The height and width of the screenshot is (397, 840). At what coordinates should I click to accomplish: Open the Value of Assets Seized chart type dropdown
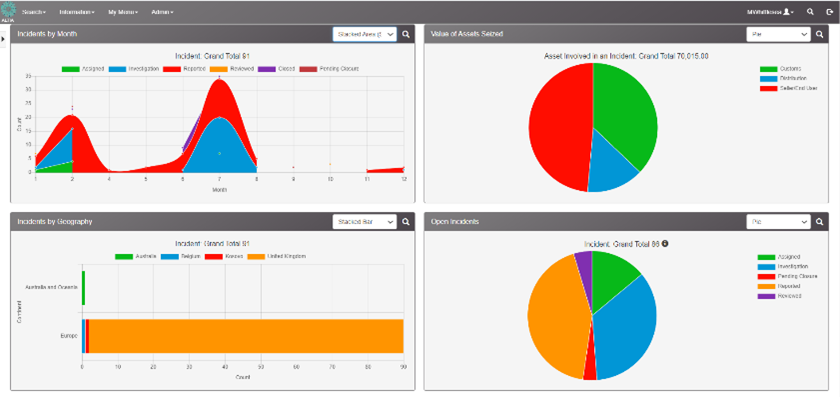(x=778, y=34)
